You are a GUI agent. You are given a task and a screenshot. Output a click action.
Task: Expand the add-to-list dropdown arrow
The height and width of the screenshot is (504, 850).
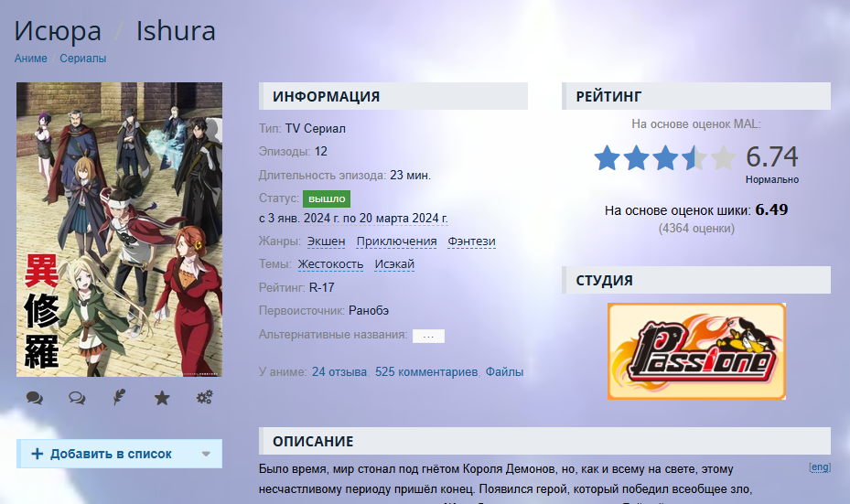tap(206, 454)
